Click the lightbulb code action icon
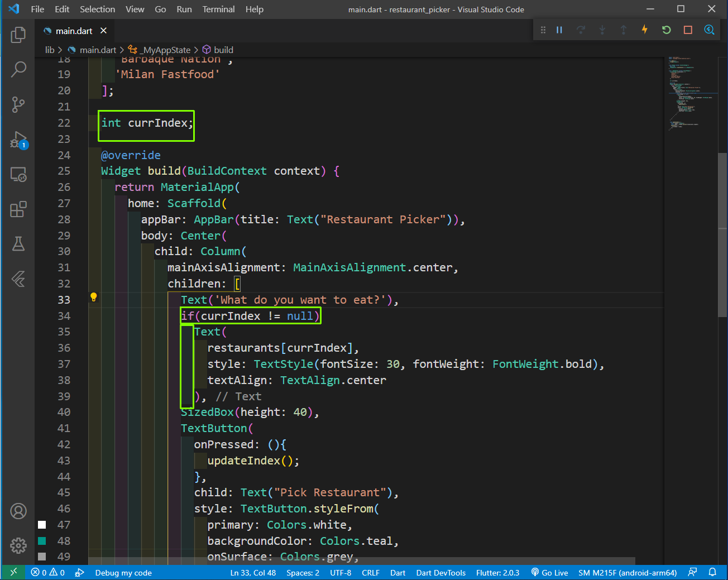The height and width of the screenshot is (580, 728). pos(94,298)
